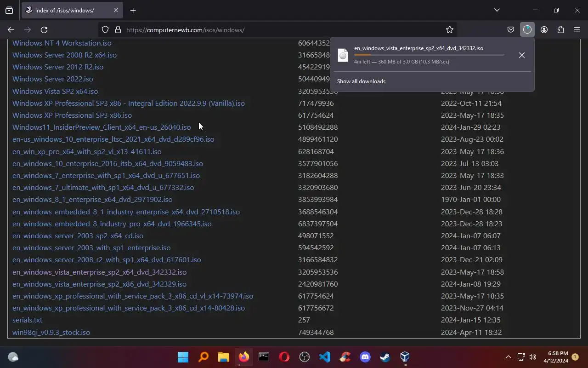
Task: Cancel the Vista ISO download
Action: (x=522, y=55)
